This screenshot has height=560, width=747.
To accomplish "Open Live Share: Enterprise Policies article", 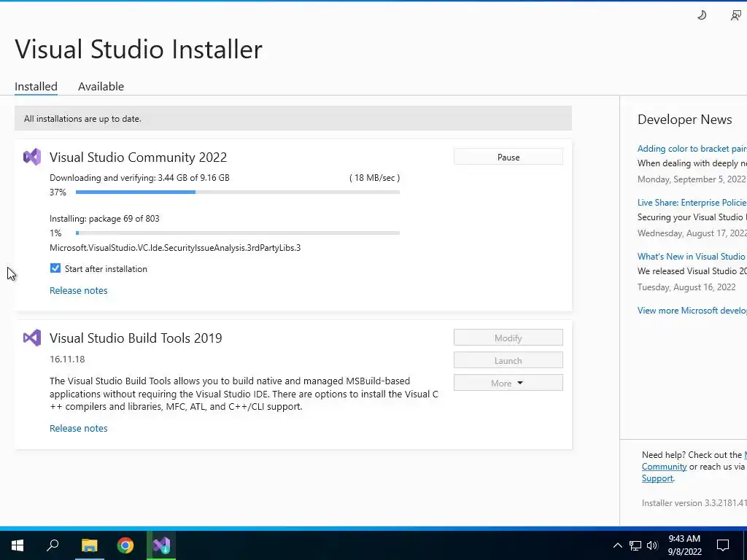I will pyautogui.click(x=692, y=203).
